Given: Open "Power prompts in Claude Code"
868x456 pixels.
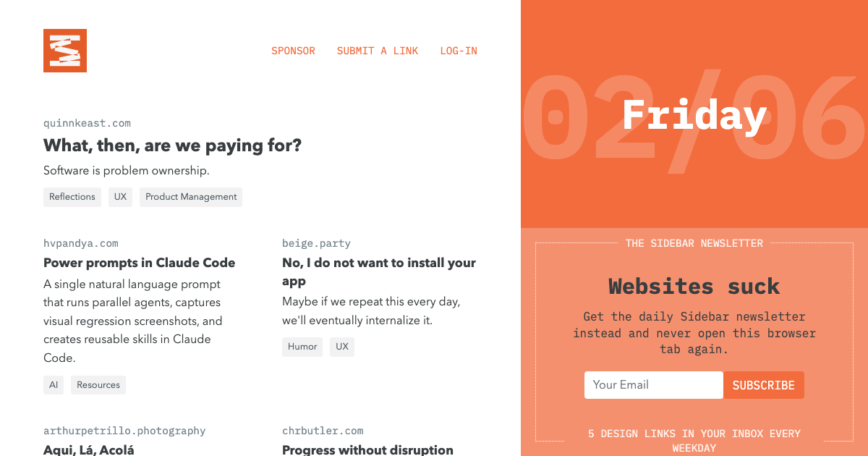Looking at the screenshot, I should tap(139, 263).
